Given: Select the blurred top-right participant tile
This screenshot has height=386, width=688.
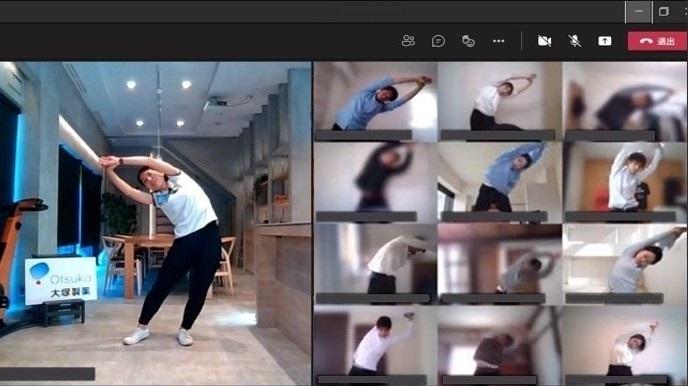Looking at the screenshot, I should (x=625, y=101).
